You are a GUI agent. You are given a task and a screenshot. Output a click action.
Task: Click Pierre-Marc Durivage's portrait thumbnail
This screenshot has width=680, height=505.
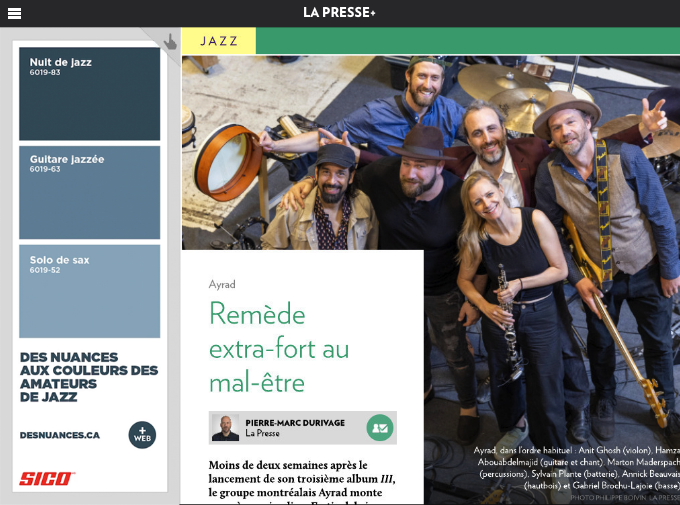coord(226,428)
